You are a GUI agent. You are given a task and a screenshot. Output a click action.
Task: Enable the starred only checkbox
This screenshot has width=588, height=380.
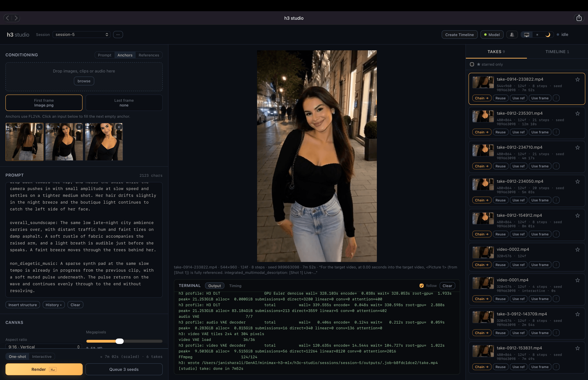(x=472, y=64)
